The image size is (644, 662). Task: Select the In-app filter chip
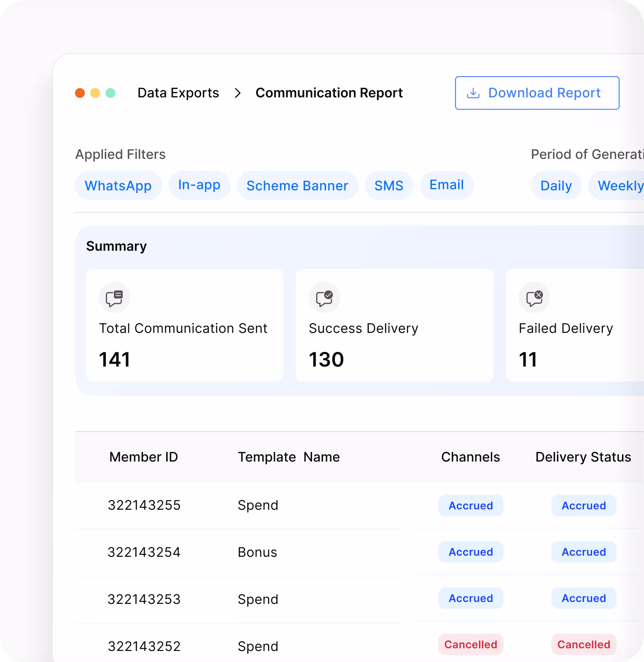pyautogui.click(x=200, y=185)
